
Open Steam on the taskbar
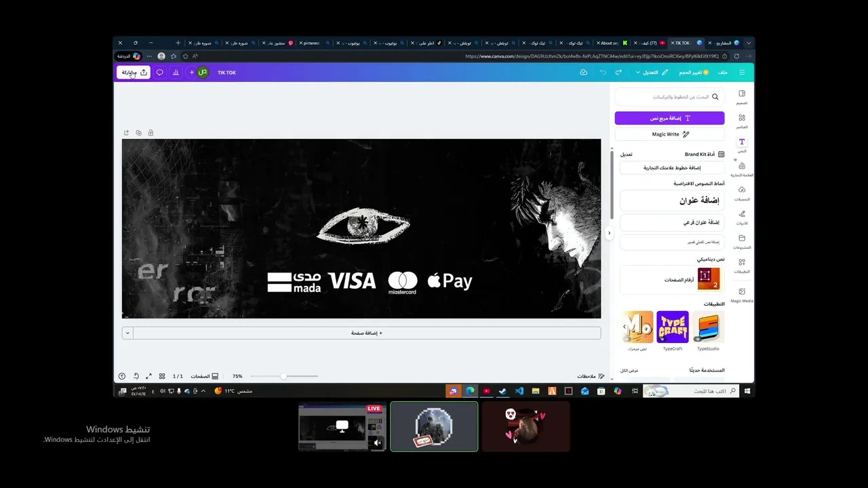(x=503, y=391)
